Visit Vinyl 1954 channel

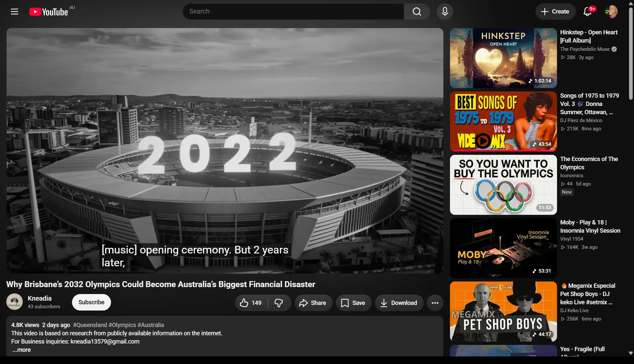click(572, 239)
